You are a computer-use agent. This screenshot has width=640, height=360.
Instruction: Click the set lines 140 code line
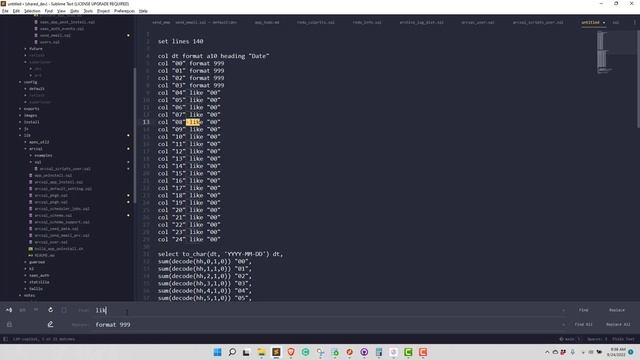coord(180,41)
